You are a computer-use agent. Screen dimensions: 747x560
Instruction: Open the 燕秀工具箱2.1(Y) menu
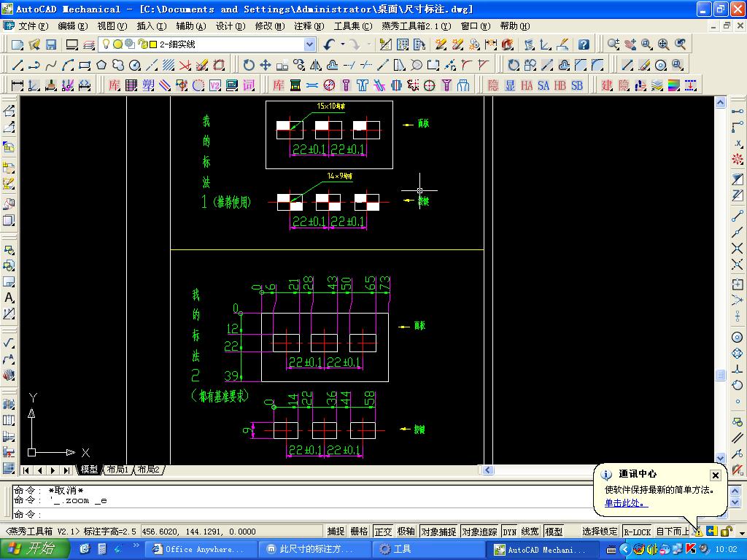[x=417, y=26]
